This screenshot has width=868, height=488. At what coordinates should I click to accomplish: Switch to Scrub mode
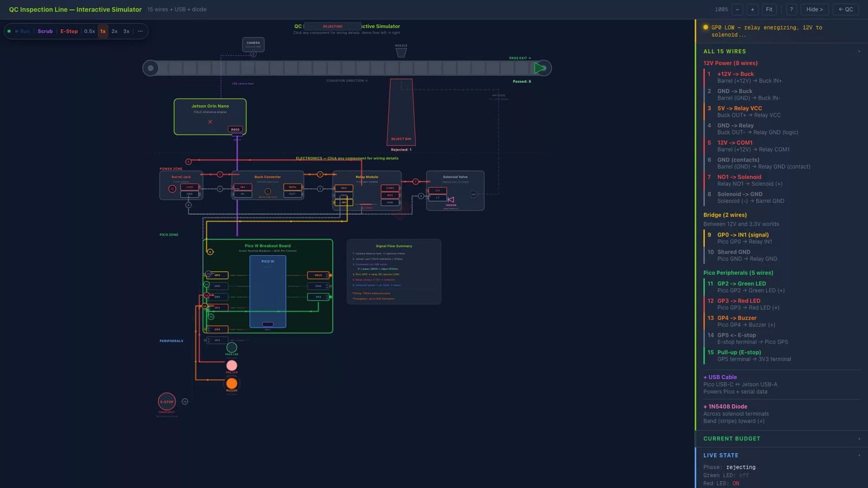coord(45,31)
